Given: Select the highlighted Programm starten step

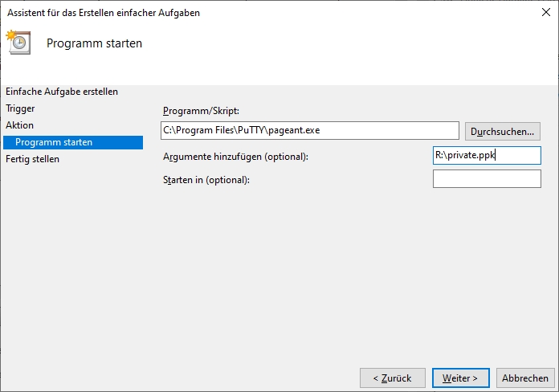Looking at the screenshot, I should [54, 142].
